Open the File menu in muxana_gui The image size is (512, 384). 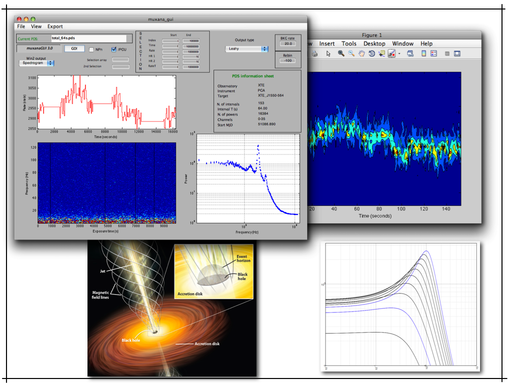tap(21, 26)
